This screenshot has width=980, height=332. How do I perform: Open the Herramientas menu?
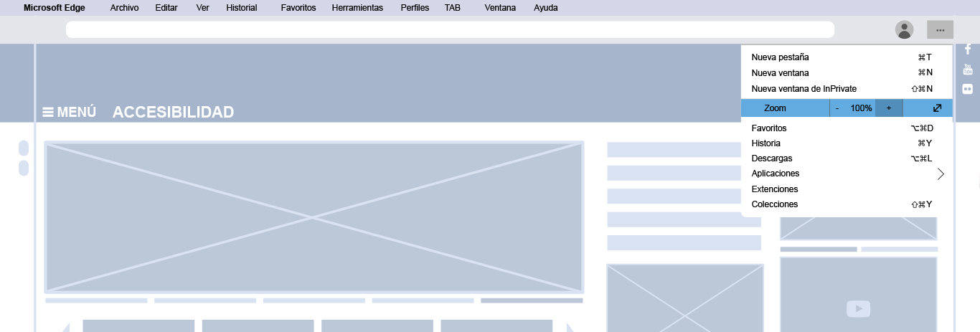tap(357, 8)
